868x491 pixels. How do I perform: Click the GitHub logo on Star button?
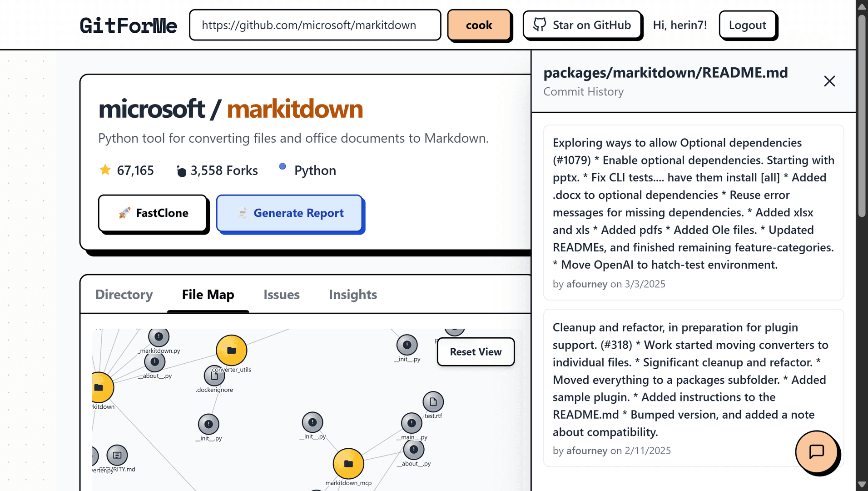click(540, 25)
